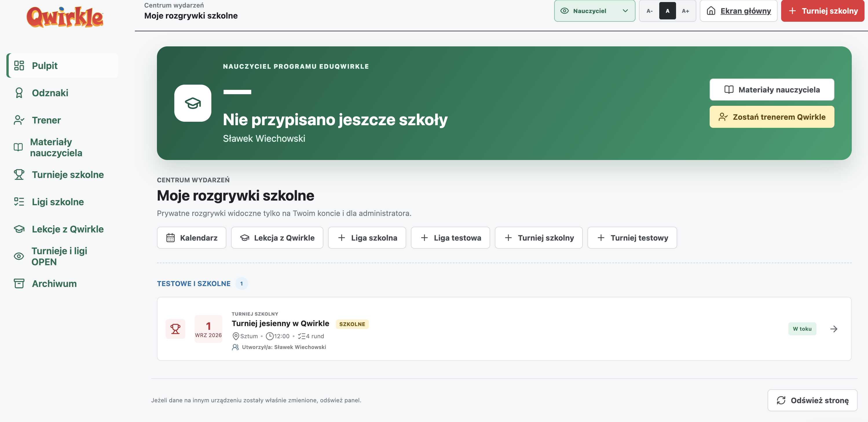
Task: Click the arrow icon on tournament card
Action: point(834,329)
